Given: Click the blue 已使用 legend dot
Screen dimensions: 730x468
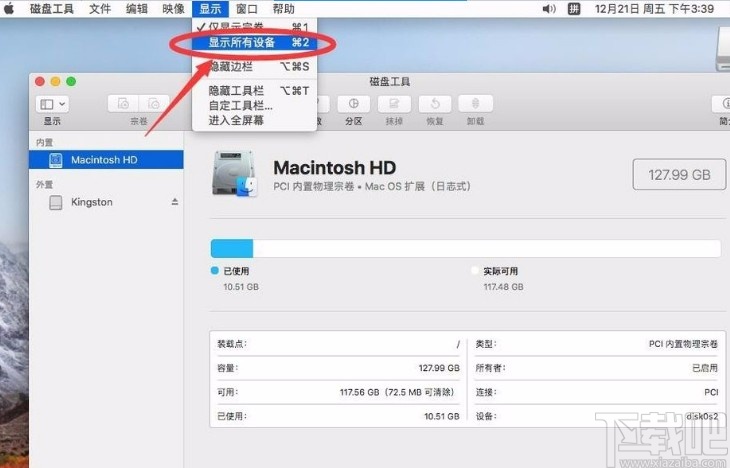Looking at the screenshot, I should 215,271.
